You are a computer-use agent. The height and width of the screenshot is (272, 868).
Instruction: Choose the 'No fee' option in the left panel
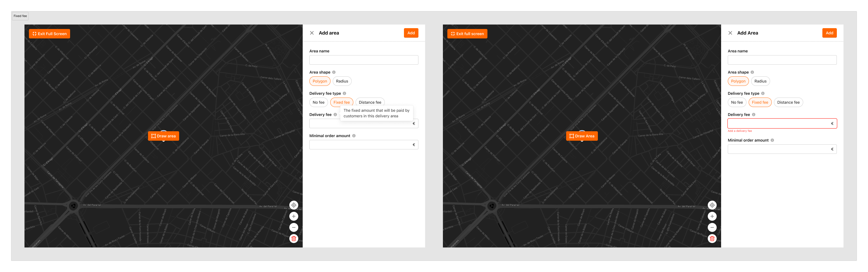319,103
